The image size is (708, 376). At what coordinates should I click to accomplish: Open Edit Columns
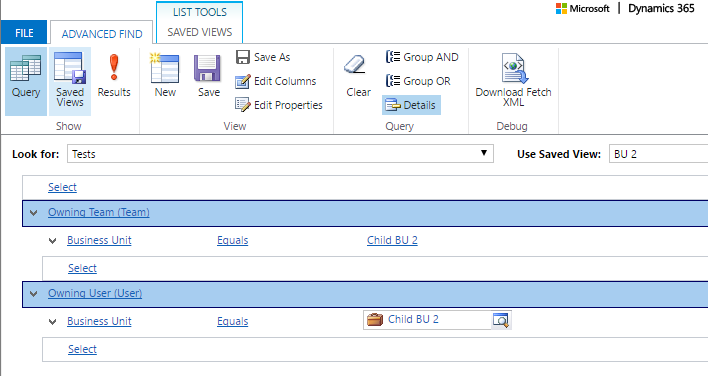tap(275, 81)
